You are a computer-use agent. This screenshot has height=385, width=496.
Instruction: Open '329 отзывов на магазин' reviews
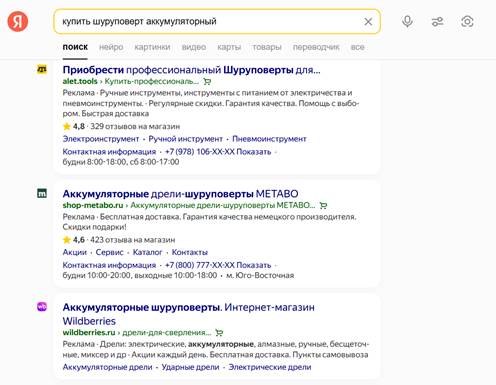(x=135, y=126)
